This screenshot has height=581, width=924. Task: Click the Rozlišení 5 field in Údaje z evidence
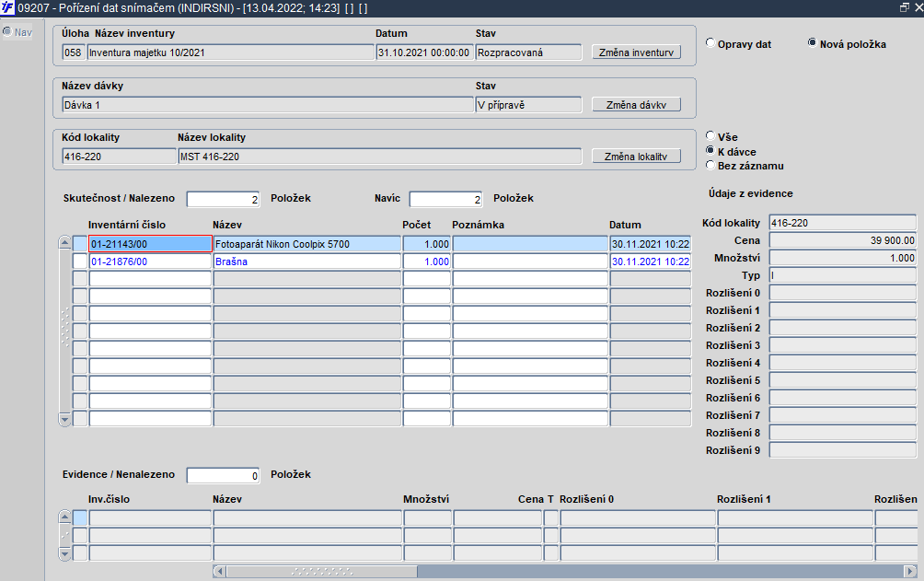click(x=843, y=380)
